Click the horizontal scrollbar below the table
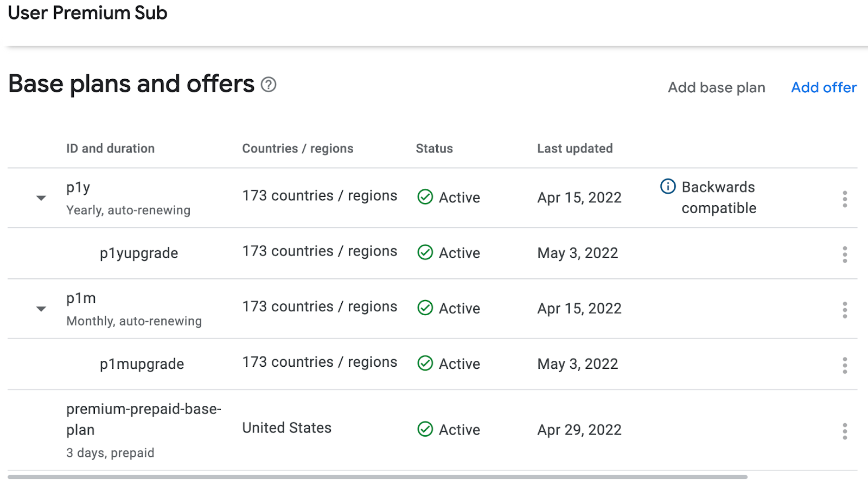The height and width of the screenshot is (491, 868). pos(378,477)
